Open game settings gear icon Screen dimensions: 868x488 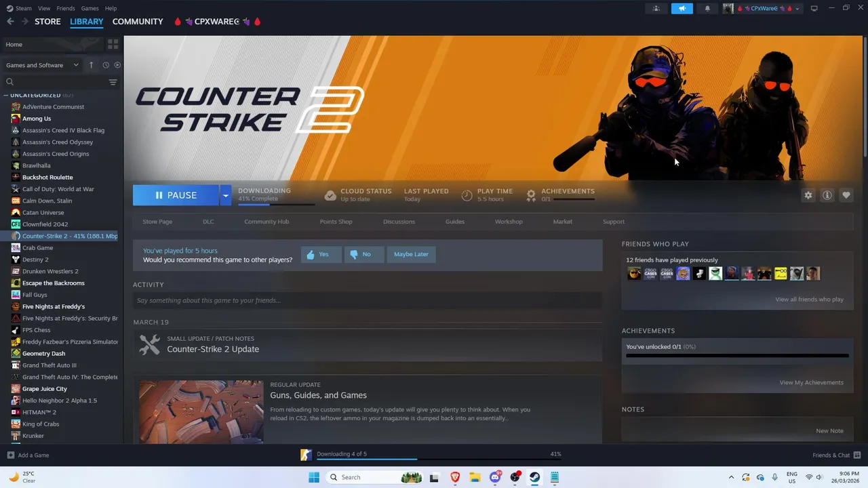pyautogui.click(x=808, y=195)
